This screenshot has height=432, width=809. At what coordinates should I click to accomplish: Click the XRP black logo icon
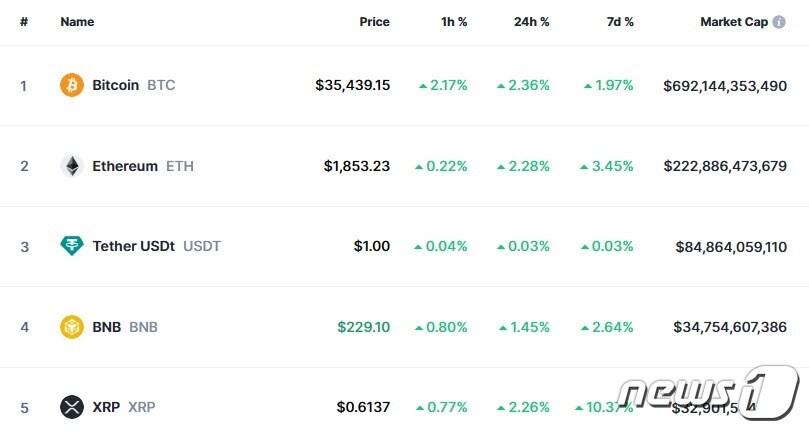72,407
